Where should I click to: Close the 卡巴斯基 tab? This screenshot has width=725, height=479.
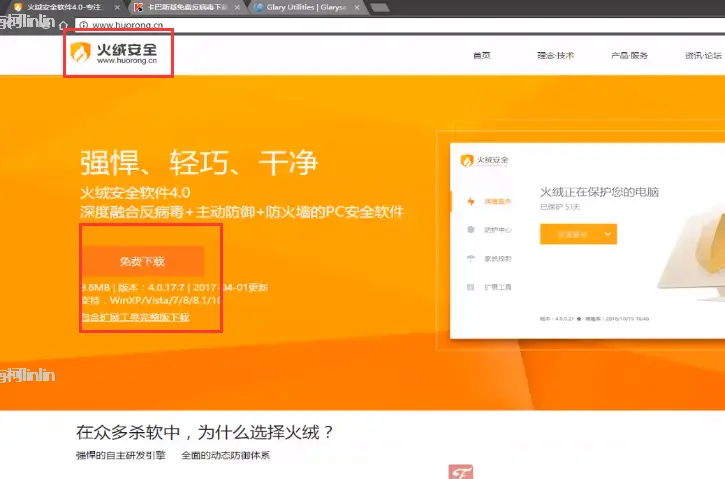tap(237, 7)
